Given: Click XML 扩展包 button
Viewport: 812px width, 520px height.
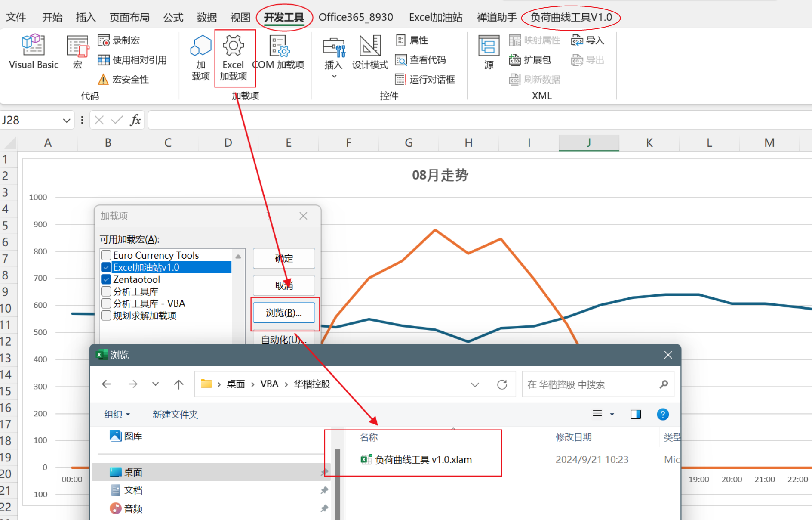Looking at the screenshot, I should pos(530,60).
